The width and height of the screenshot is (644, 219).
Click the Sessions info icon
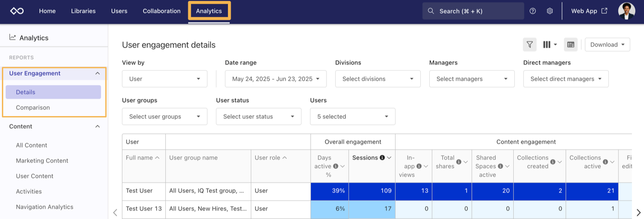[x=382, y=158]
